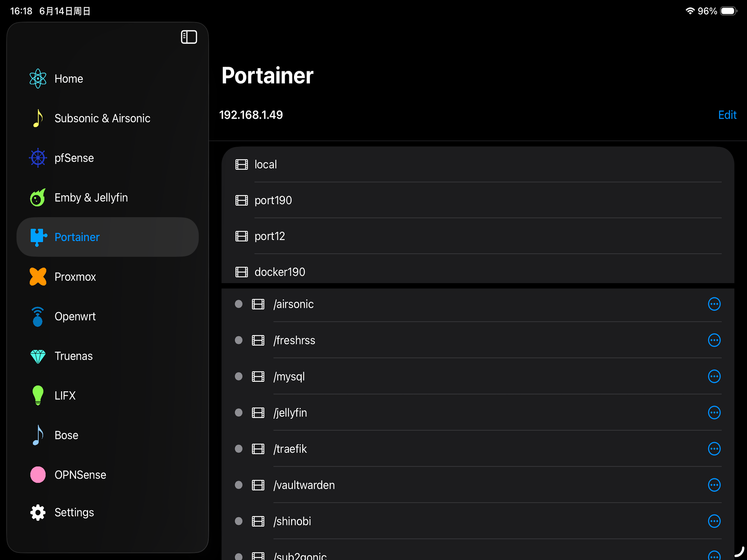Click container icon next to /shinobi
This screenshot has height=560, width=747.
pos(258,521)
